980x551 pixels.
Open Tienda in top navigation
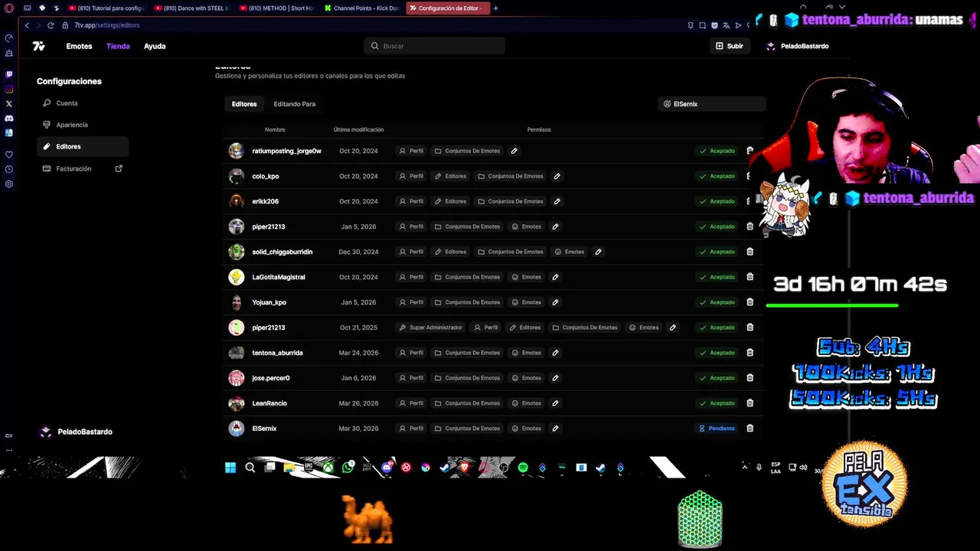118,46
